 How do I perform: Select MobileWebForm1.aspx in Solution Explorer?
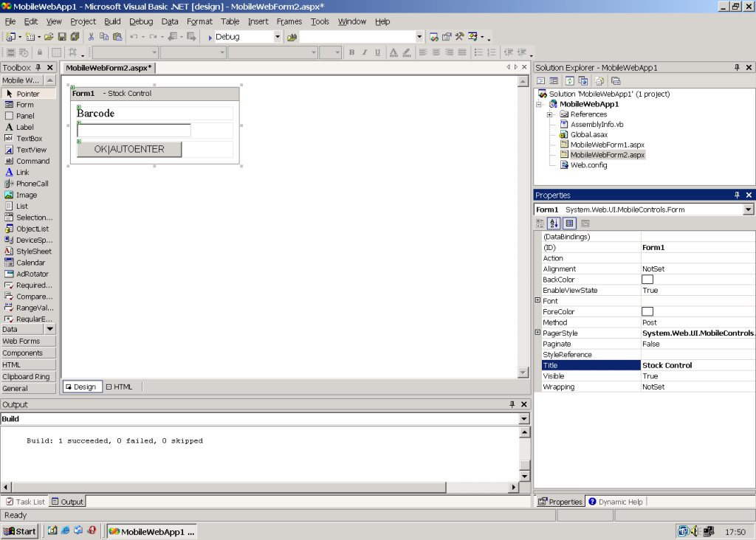607,145
